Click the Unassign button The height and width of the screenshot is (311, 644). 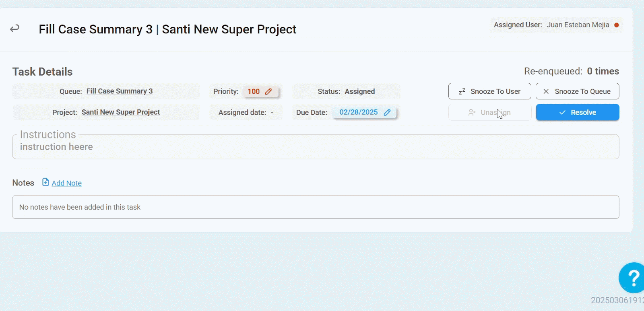coord(490,112)
